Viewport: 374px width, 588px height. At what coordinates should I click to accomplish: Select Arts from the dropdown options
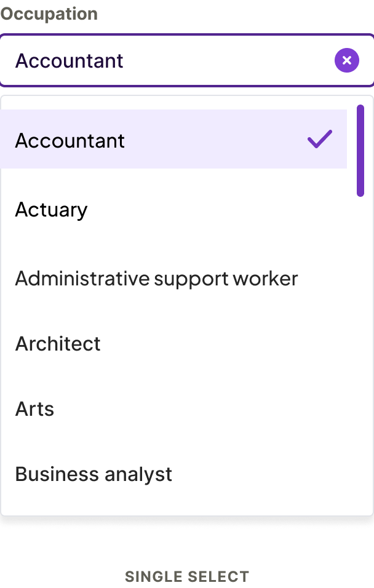[x=34, y=408]
